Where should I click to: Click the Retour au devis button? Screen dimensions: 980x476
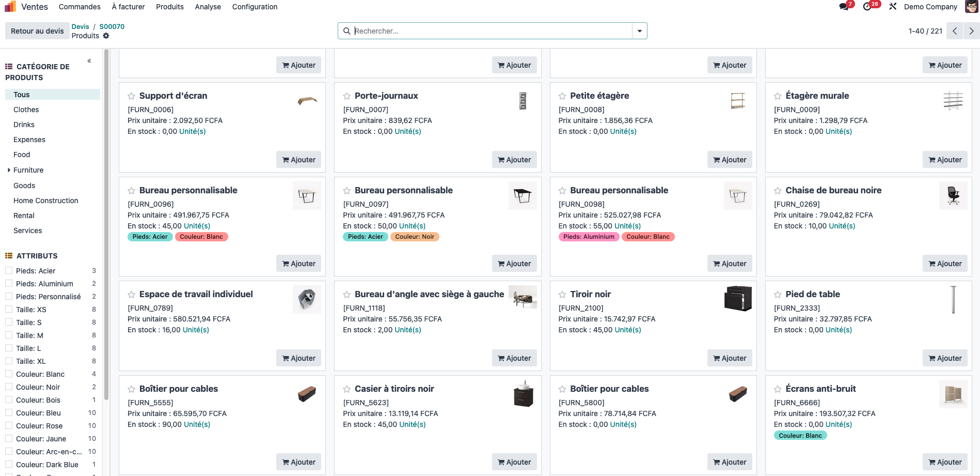(x=37, y=31)
